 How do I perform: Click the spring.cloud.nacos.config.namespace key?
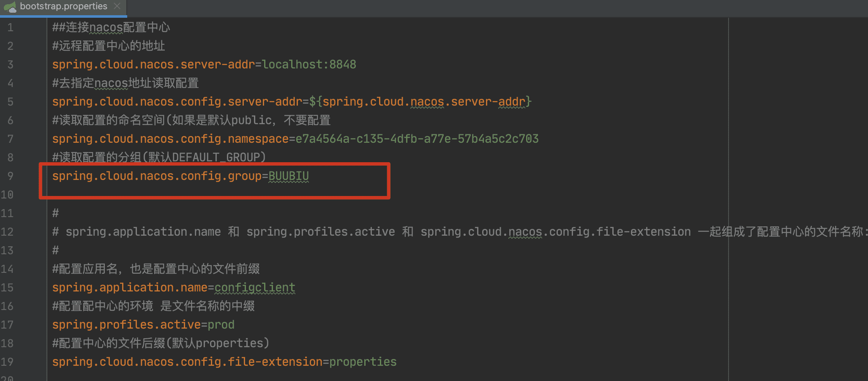click(170, 139)
